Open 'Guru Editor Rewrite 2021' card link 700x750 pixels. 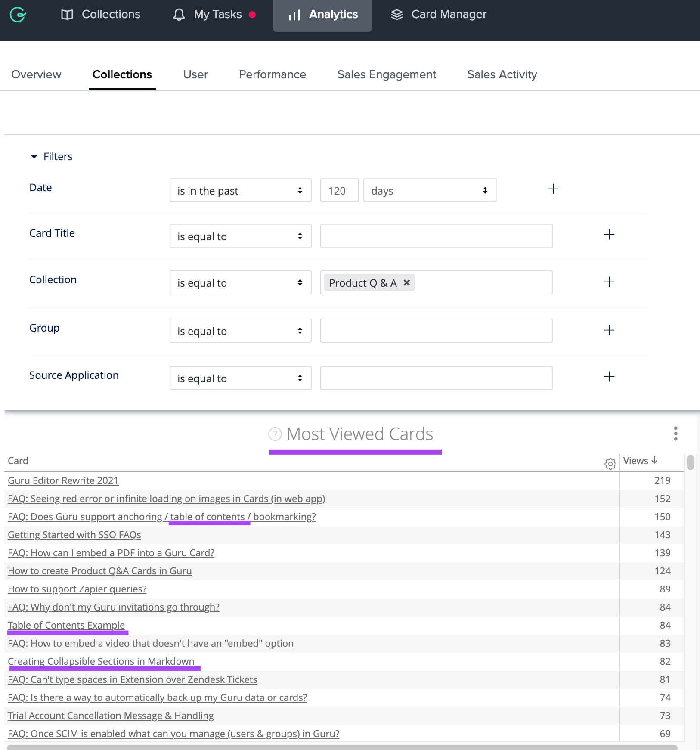[x=63, y=480]
